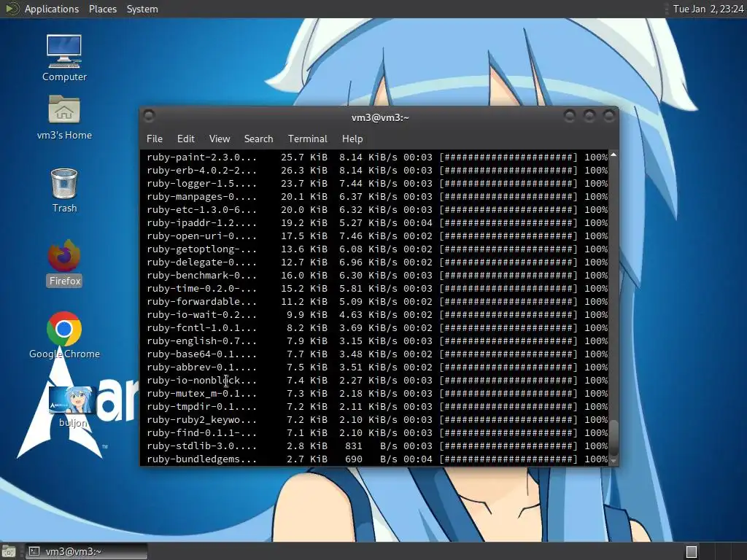Click the ruby-etc-1.3.0-6 line
Viewport: 747px width, 560px height.
click(377, 209)
